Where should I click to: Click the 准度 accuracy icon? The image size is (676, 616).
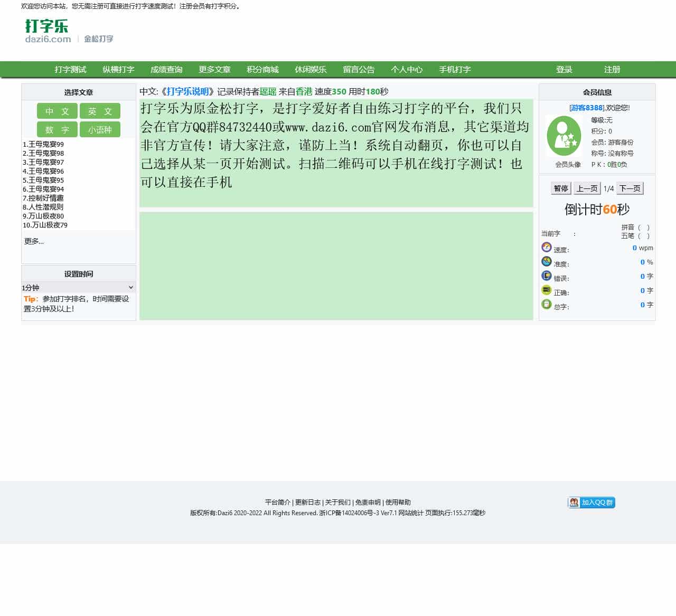coord(546,261)
